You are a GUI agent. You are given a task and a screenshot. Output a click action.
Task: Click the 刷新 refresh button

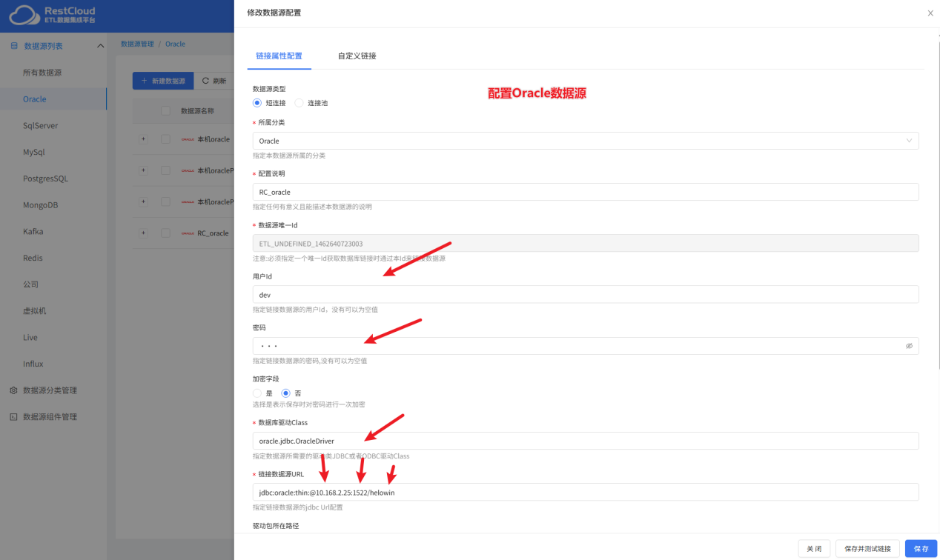click(214, 81)
